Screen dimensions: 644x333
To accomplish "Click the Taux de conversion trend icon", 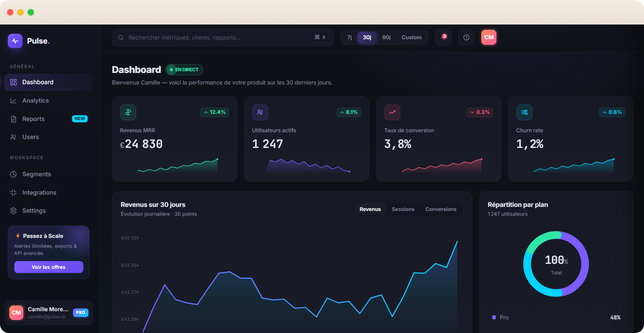I will (392, 112).
